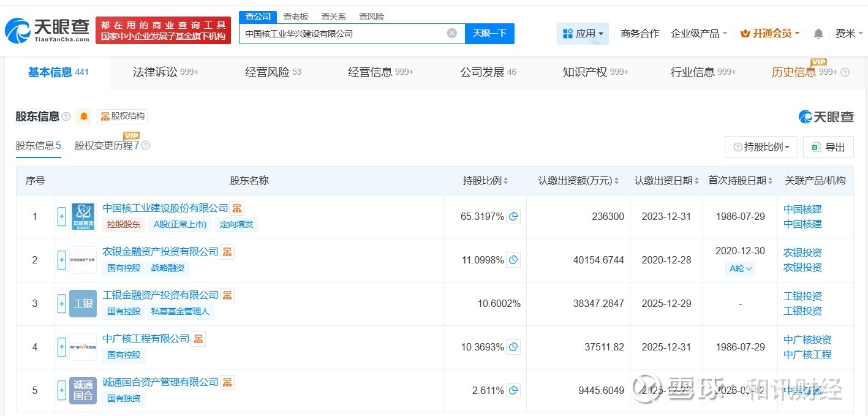Open the 持股比例 filter dropdown
This screenshot has width=868, height=416.
(x=761, y=147)
